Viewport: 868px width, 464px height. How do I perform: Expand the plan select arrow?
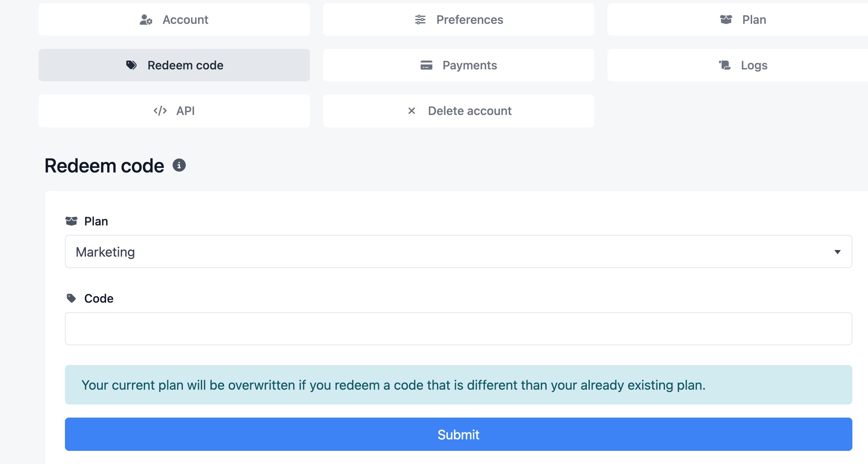click(x=837, y=252)
